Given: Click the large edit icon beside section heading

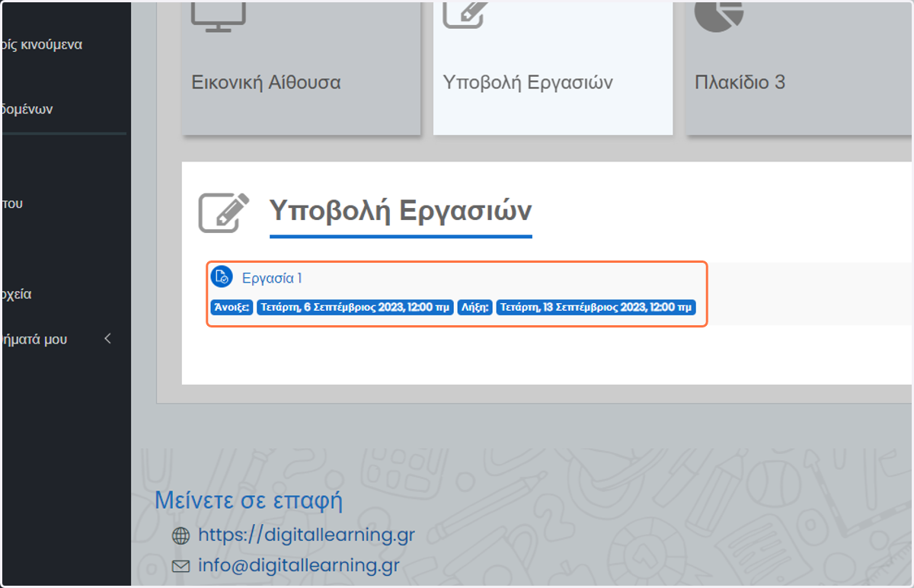Looking at the screenshot, I should click(224, 213).
